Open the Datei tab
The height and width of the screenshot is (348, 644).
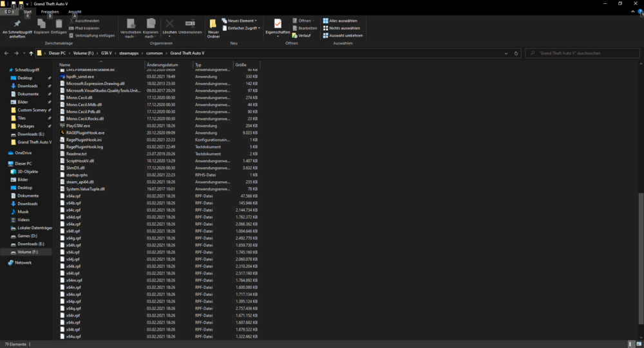click(x=9, y=12)
